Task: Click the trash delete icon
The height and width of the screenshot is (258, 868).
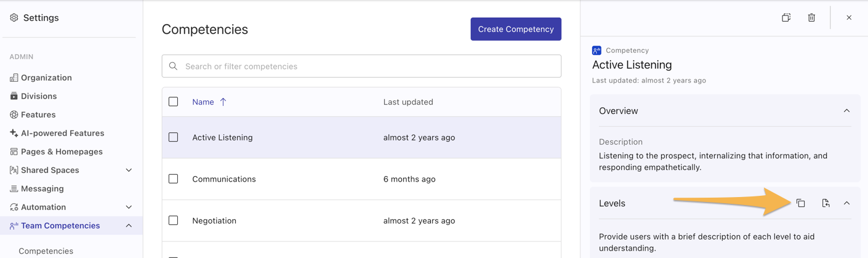Action: click(x=811, y=18)
